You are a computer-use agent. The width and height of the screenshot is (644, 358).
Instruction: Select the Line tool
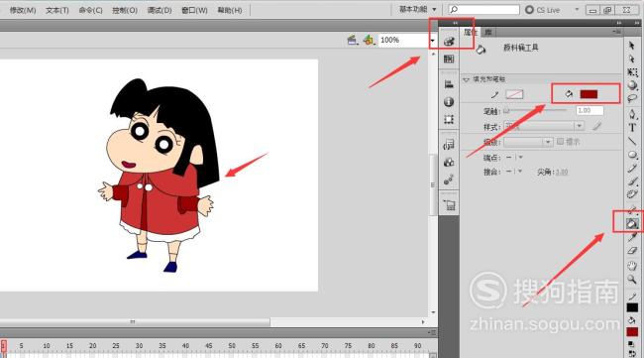pos(632,142)
